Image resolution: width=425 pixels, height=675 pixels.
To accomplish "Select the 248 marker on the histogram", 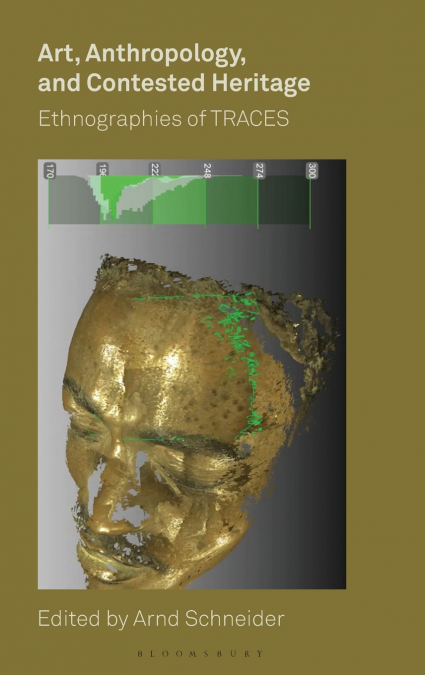I will (x=207, y=170).
